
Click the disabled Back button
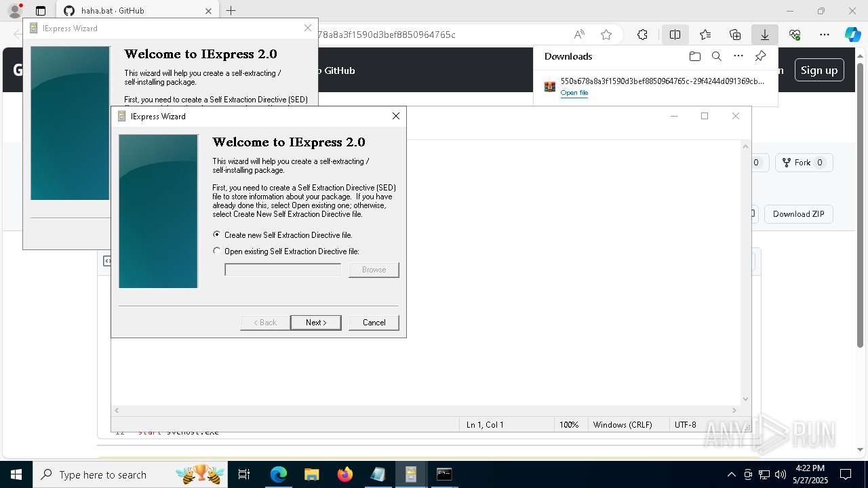click(x=265, y=323)
